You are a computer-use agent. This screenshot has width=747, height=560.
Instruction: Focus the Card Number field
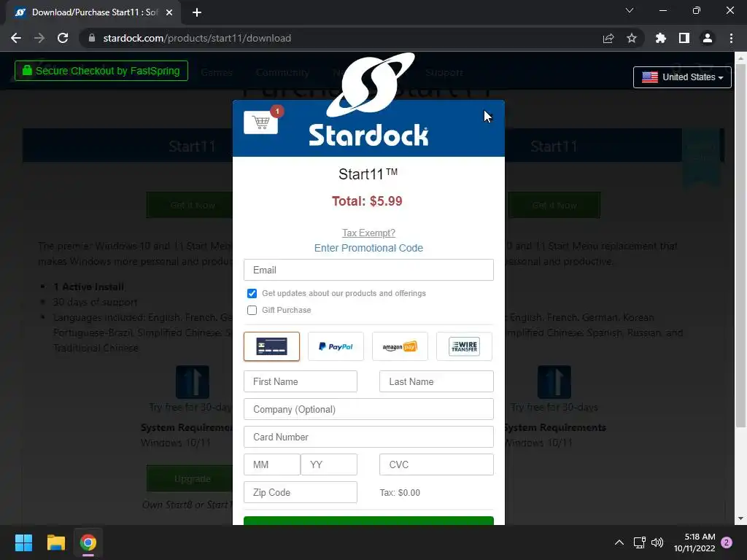pos(368,437)
